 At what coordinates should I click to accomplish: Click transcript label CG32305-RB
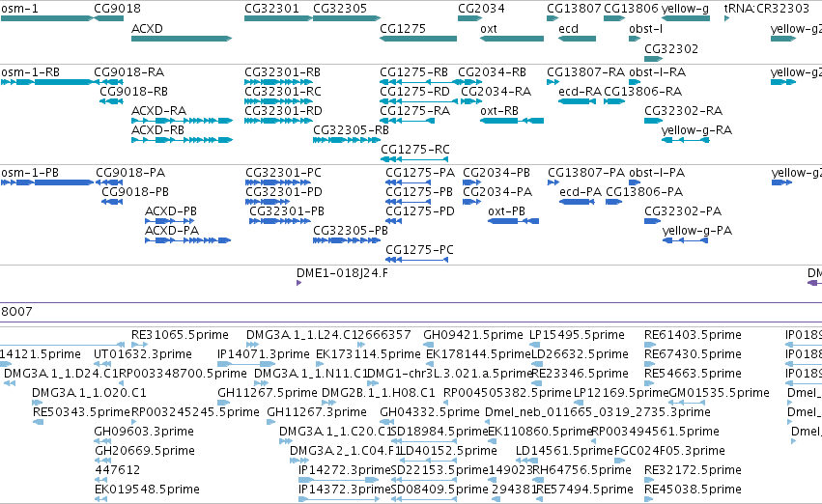(351, 130)
